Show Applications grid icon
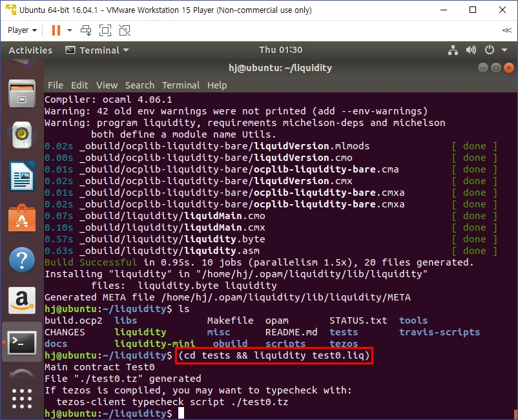The width and height of the screenshot is (518, 420). (x=22, y=399)
